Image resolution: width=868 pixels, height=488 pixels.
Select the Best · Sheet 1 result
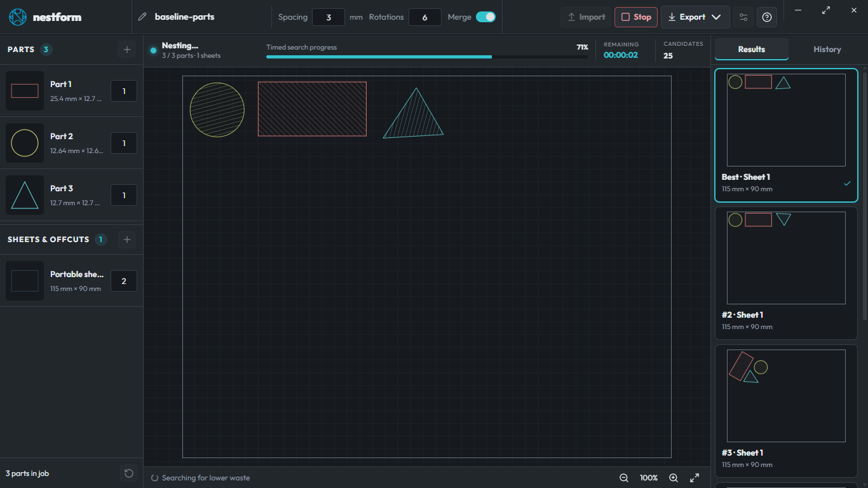coord(786,135)
